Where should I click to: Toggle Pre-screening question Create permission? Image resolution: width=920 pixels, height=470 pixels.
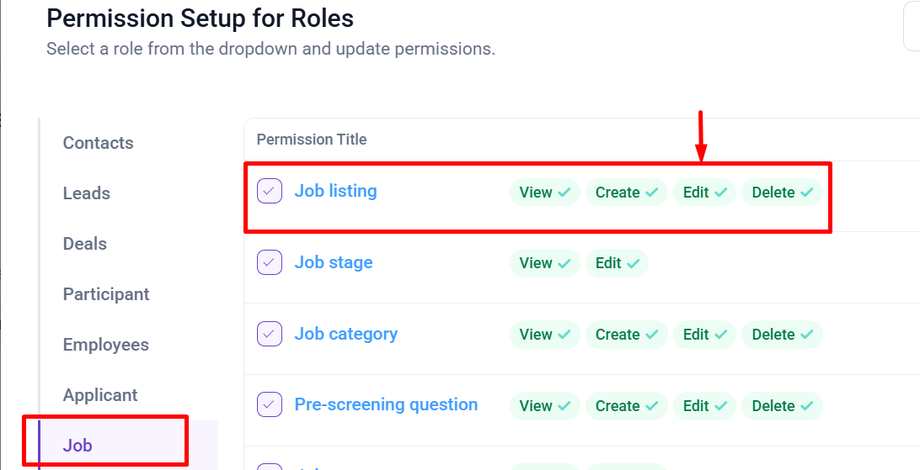coord(626,406)
